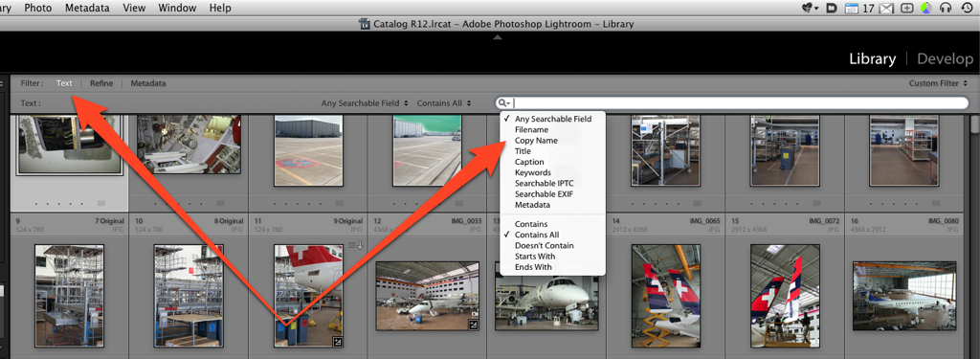Select thumbnail 16 IMG_0080
The height and width of the screenshot is (359, 980).
(x=904, y=295)
